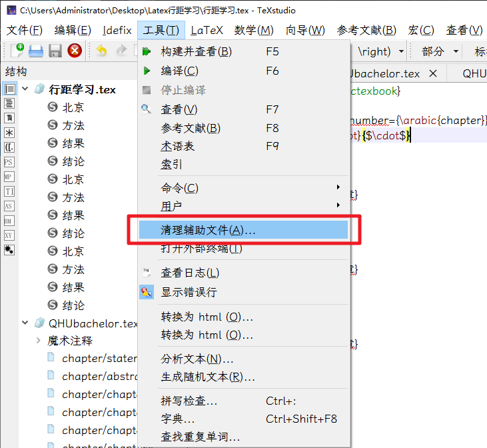
Task: Click green double-arrow Build & View icon
Action: click(x=147, y=51)
